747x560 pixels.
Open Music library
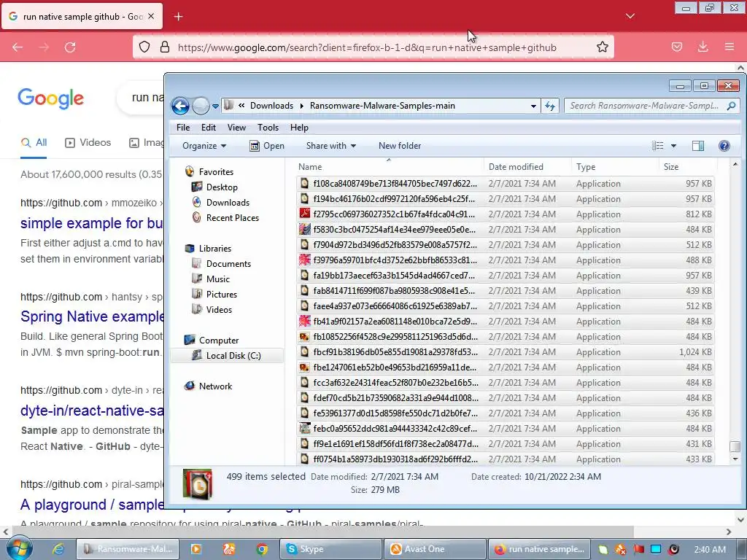click(217, 279)
